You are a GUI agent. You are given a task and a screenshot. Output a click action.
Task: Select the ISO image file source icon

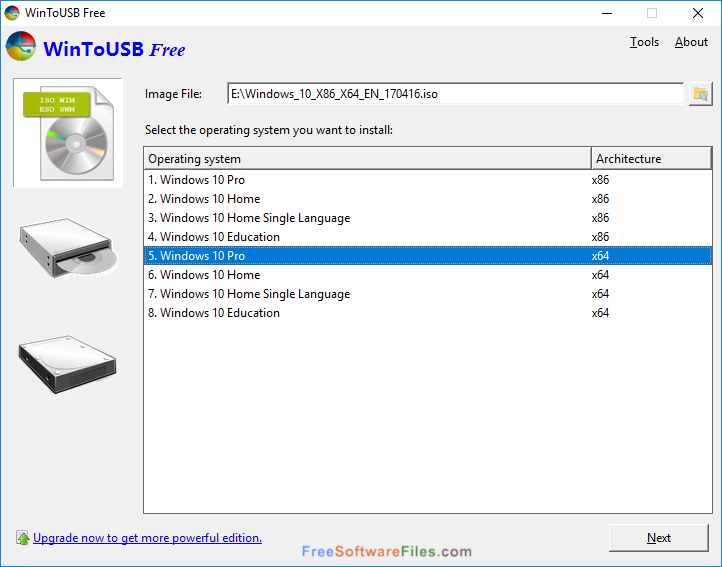68,133
